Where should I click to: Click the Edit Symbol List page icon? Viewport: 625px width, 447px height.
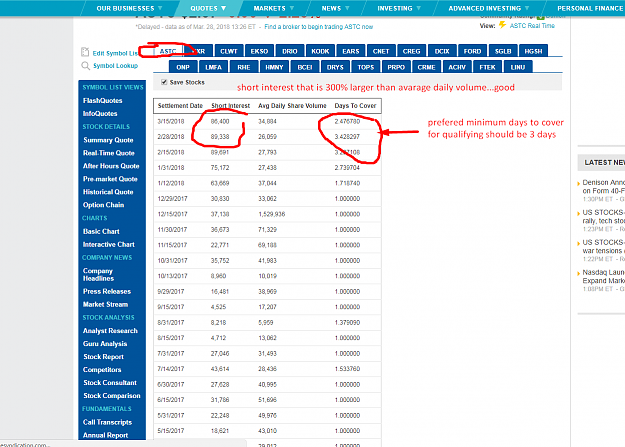point(85,52)
